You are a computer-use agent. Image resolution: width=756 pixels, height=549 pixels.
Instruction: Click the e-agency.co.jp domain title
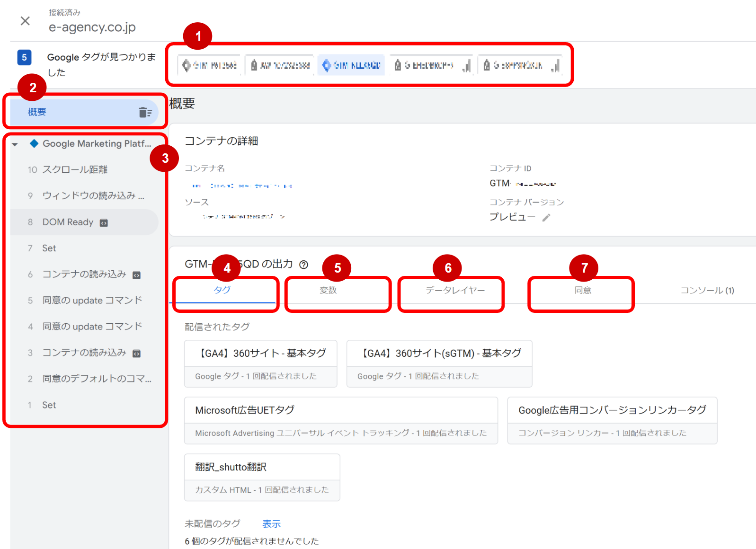click(92, 27)
